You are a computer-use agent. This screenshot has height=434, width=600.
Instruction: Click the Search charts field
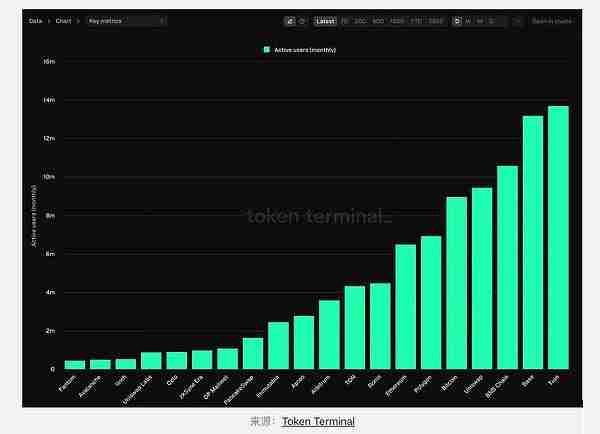[551, 20]
